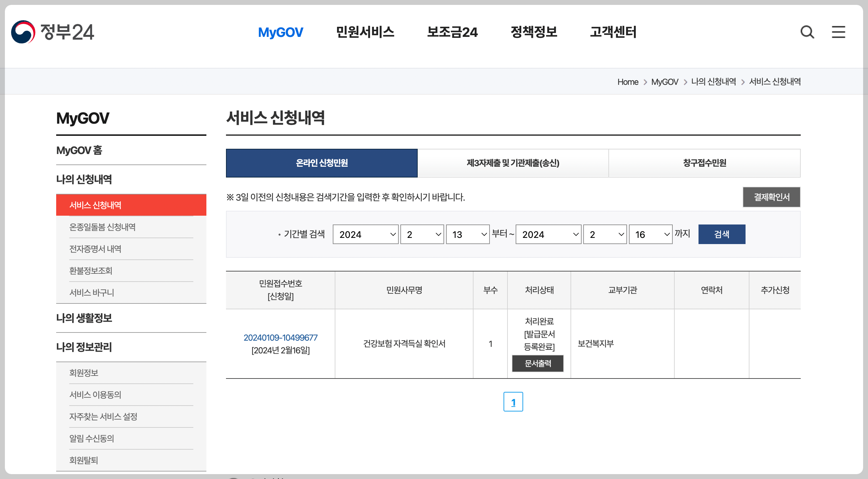
Task: Click MyGOV in the breadcrumb
Action: 664,82
